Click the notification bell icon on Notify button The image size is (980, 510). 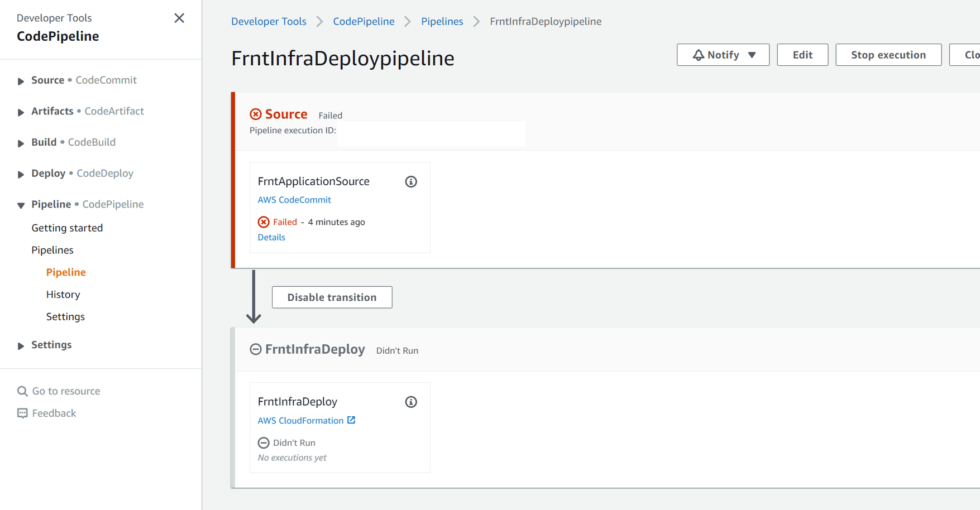[698, 55]
